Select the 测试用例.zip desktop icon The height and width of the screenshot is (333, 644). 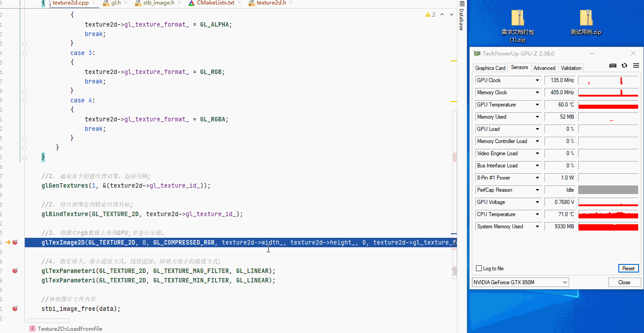point(585,18)
